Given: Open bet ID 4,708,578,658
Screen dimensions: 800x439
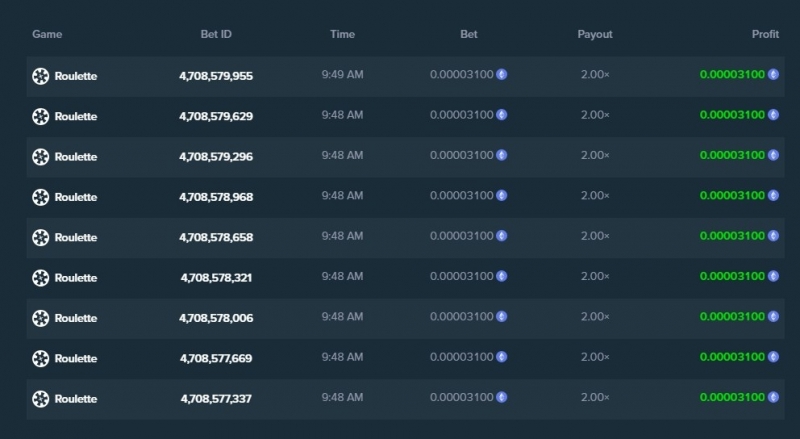Looking at the screenshot, I should (x=216, y=237).
